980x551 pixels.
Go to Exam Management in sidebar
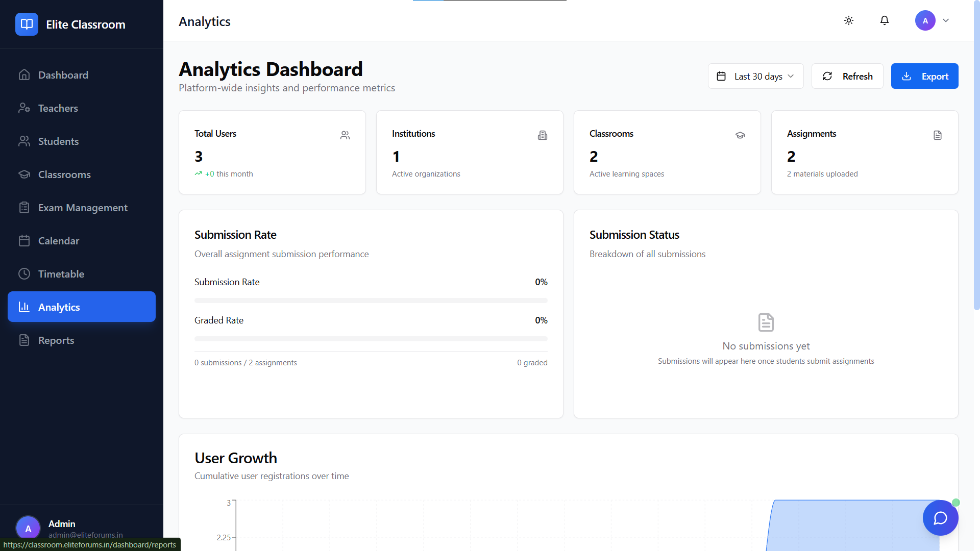click(82, 208)
